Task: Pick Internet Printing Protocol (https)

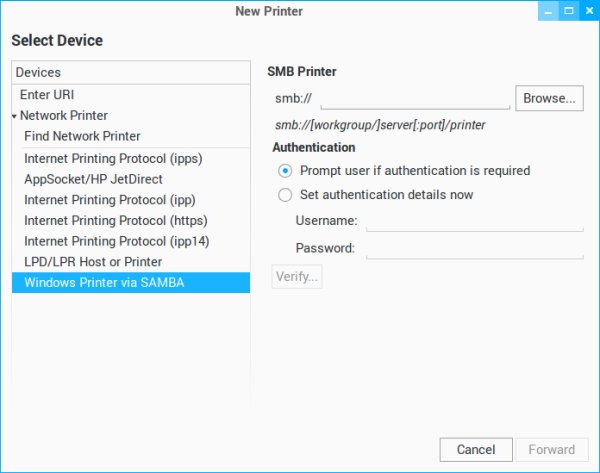Action: (x=116, y=220)
